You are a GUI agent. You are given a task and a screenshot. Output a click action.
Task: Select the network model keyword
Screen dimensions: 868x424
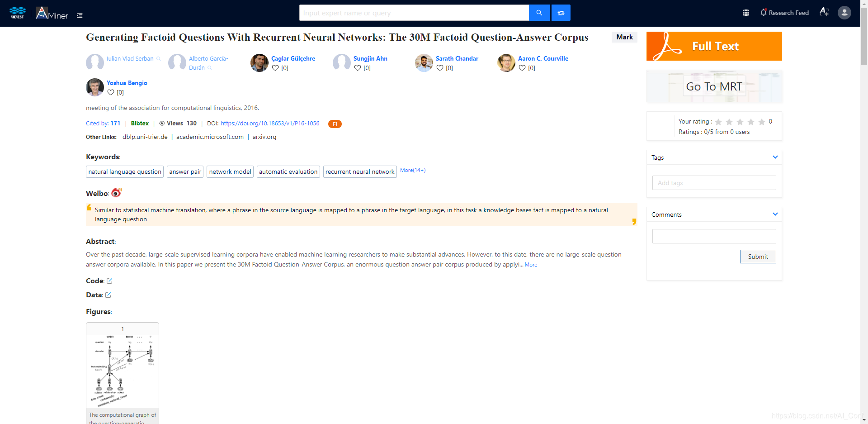tap(230, 172)
